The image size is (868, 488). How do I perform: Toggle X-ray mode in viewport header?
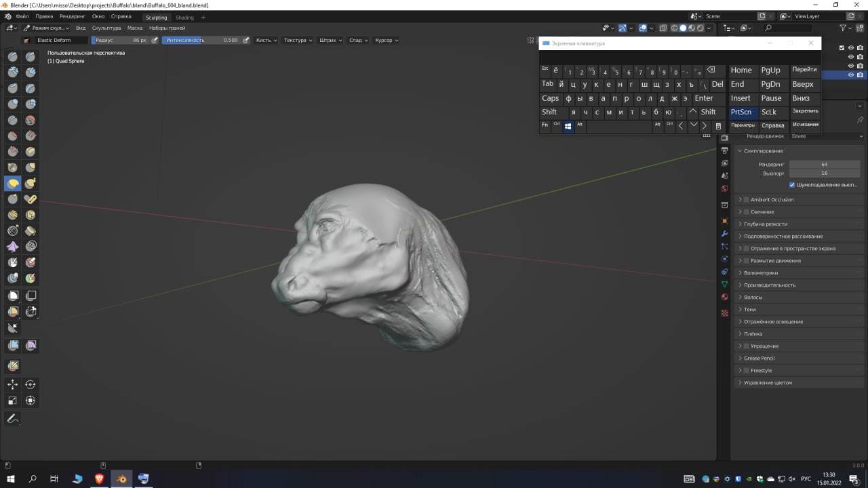click(663, 28)
